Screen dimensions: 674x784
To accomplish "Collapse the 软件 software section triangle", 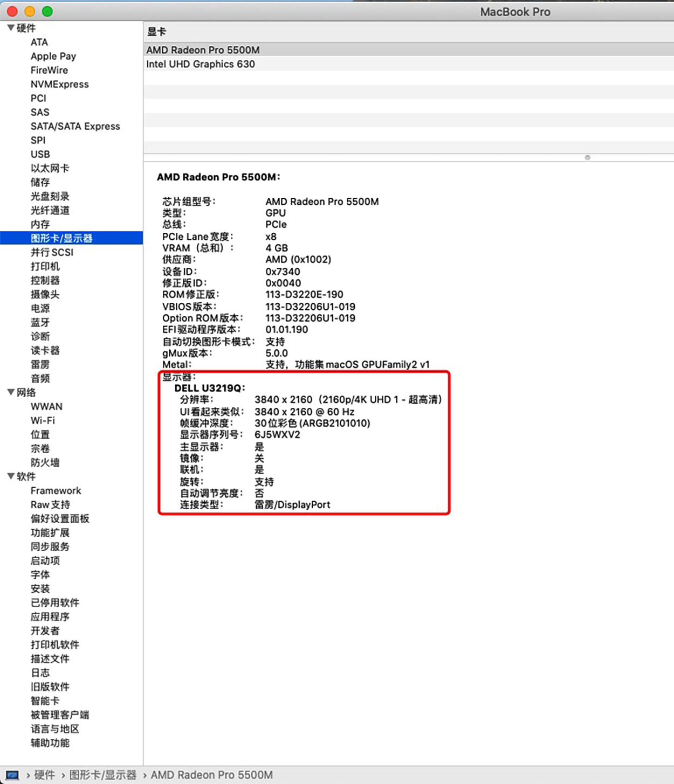I will [x=11, y=476].
